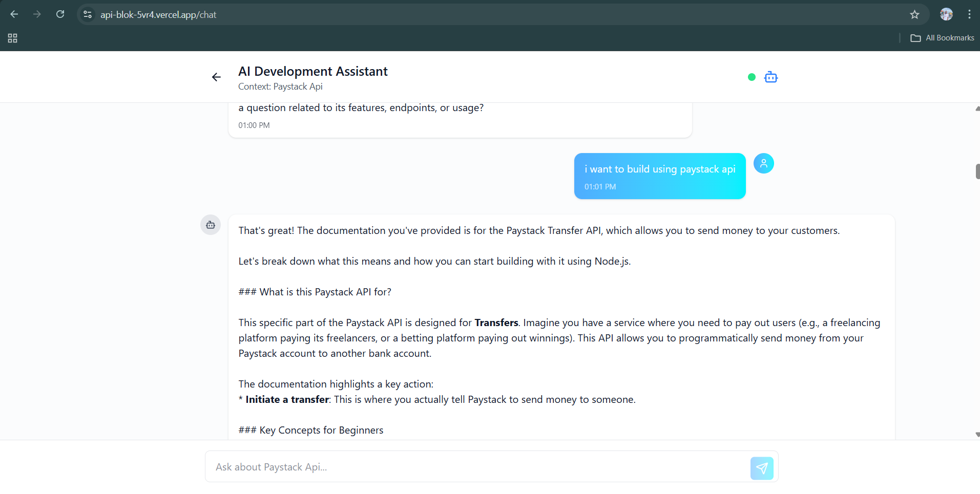The width and height of the screenshot is (980, 494).
Task: Open the apps grid shortcut in bookmarks bar
Action: point(13,38)
